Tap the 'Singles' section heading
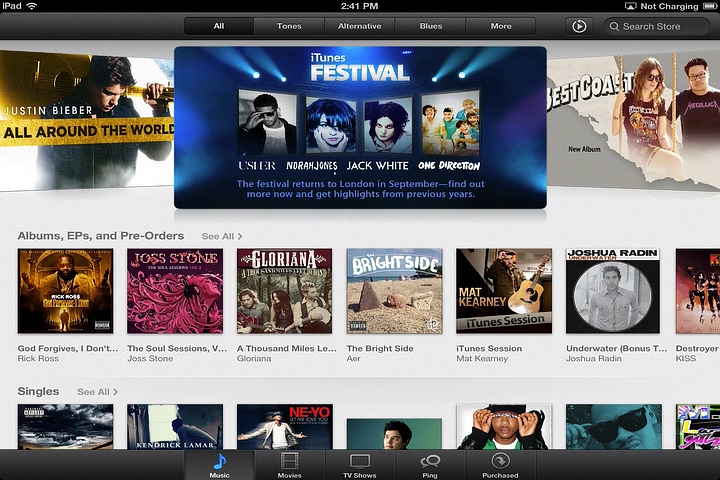Screen dimensions: 720x480 [38, 391]
